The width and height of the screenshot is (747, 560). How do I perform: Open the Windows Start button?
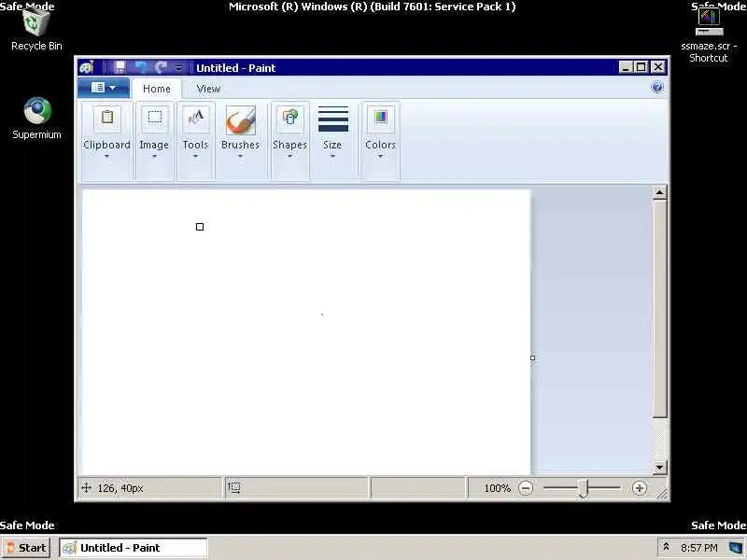tap(26, 548)
